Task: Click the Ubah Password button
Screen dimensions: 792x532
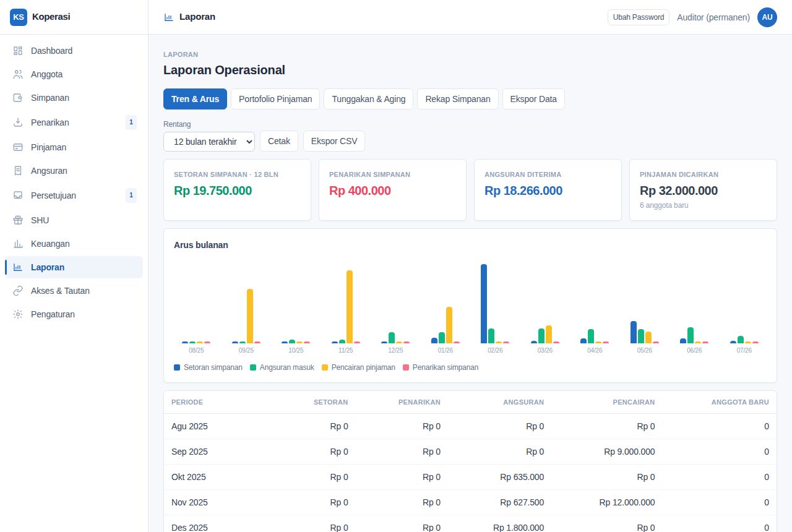Action: tap(639, 17)
